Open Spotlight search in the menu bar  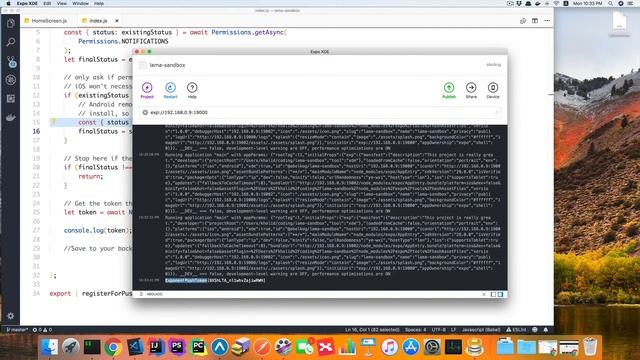610,3
